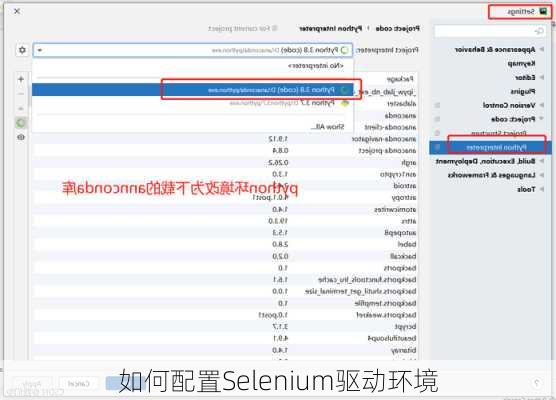556x400 pixels.
Task: Click the green ring icon inside interpreter combo box
Action: click(x=344, y=50)
